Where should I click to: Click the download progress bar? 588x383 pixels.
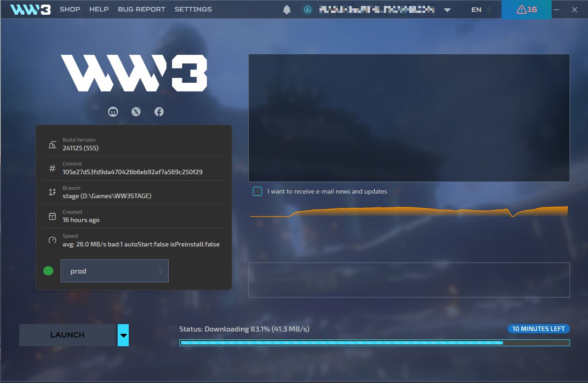tap(375, 343)
